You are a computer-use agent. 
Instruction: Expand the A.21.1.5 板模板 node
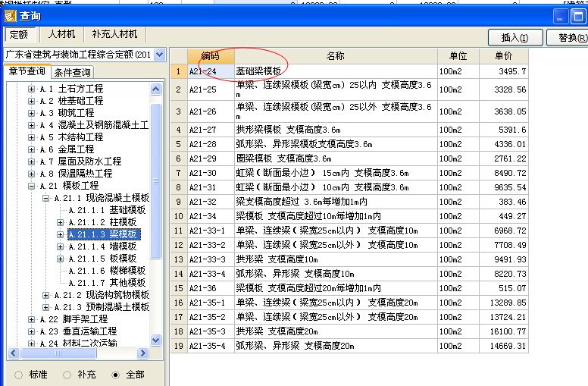[x=60, y=259]
